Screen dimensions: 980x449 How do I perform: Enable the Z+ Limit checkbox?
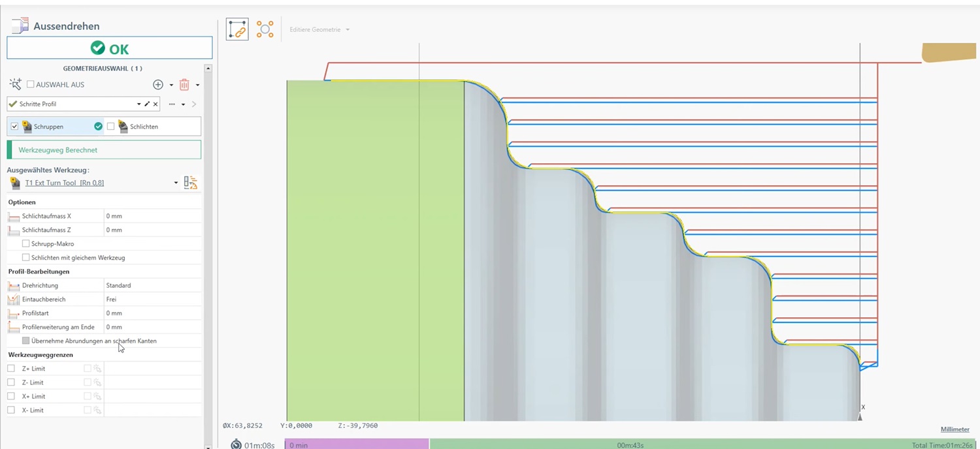pos(11,369)
